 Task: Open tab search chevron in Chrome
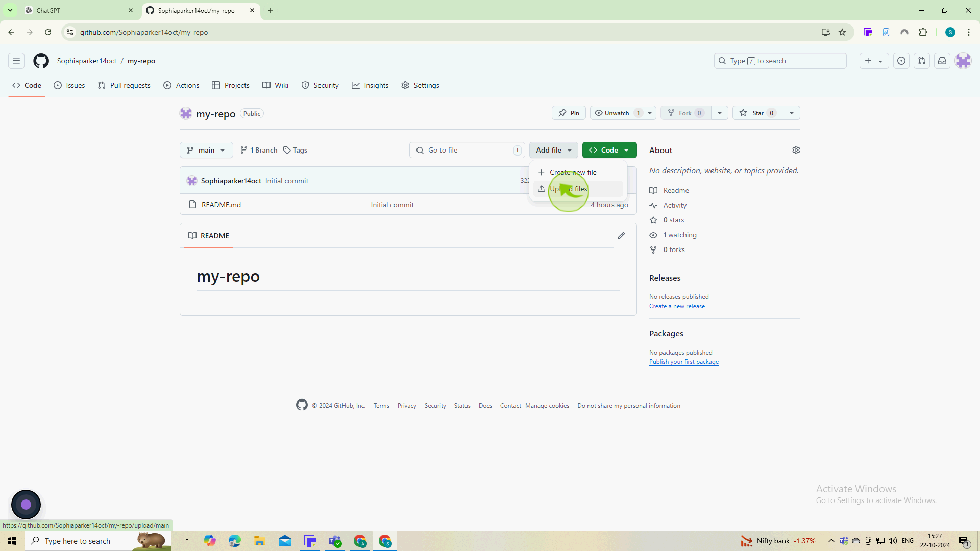[10, 10]
